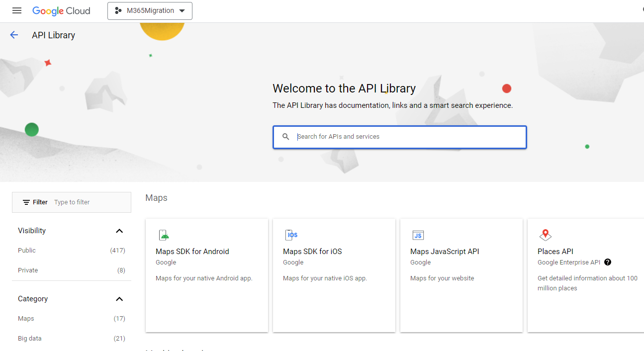Go back using the blue arrow
This screenshot has height=351, width=644.
(14, 35)
